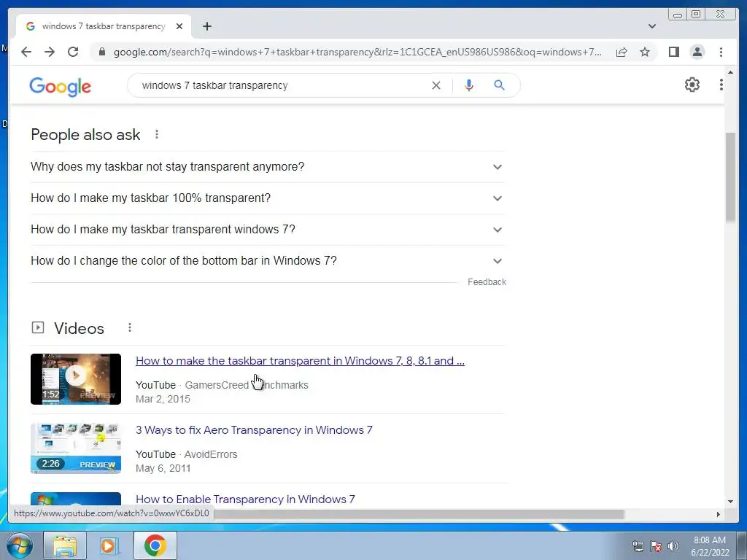
Task: Submit search with the magnifier icon
Action: tap(499, 85)
